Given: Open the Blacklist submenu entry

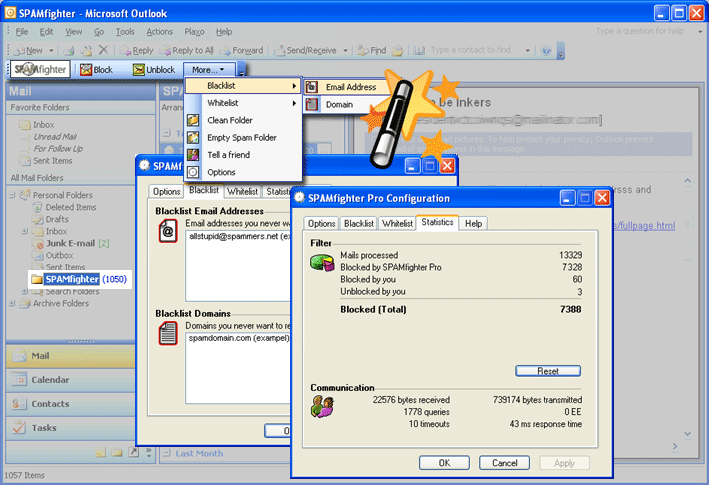Looking at the screenshot, I should (243, 85).
